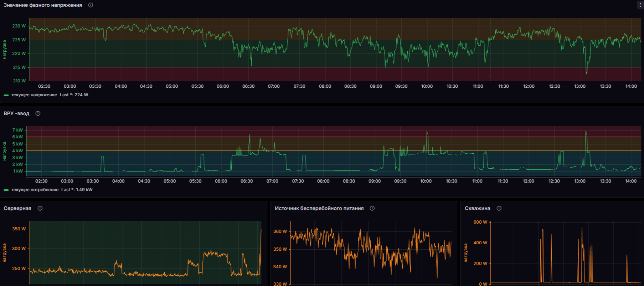Toggle текущее потребление series in legend
644x286 pixels.
pyautogui.click(x=35, y=190)
